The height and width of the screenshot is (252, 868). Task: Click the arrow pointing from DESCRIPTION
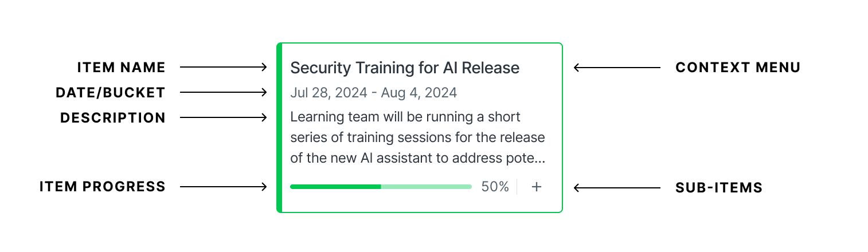pos(224,117)
